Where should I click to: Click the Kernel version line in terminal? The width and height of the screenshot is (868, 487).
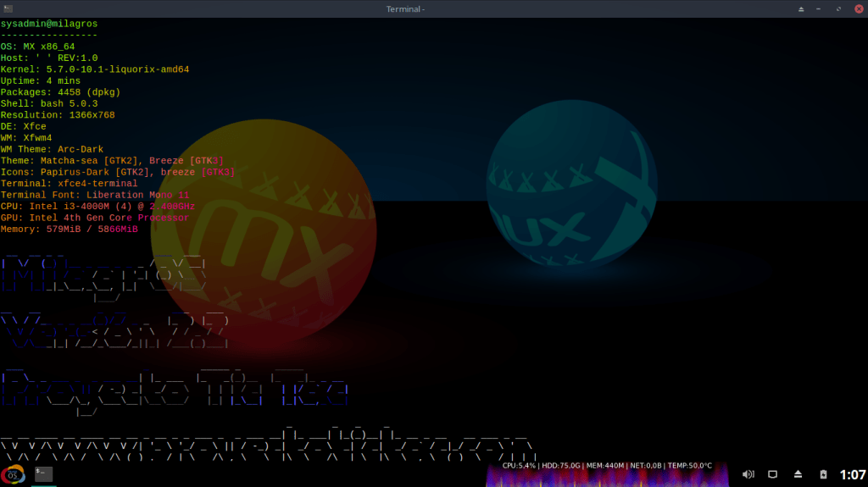(95, 69)
